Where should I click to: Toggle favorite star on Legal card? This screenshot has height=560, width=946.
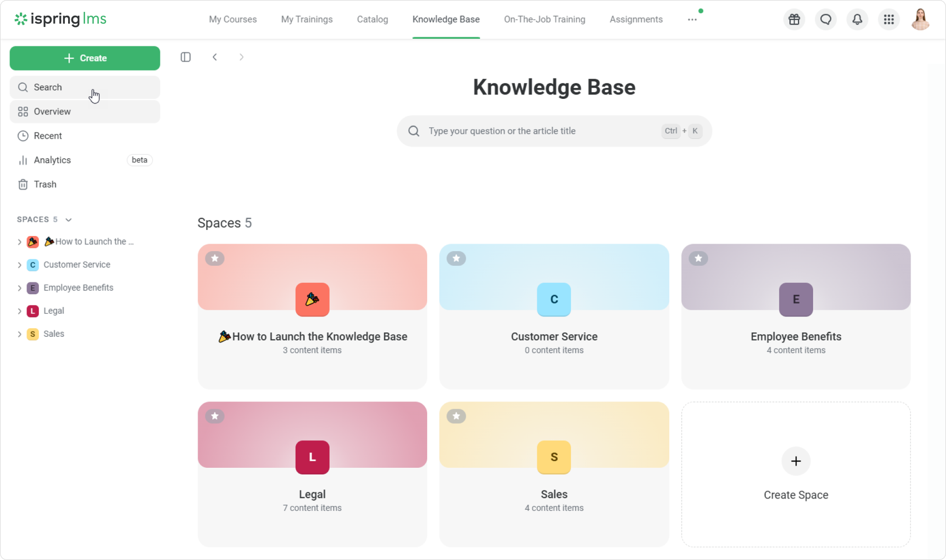(x=215, y=416)
